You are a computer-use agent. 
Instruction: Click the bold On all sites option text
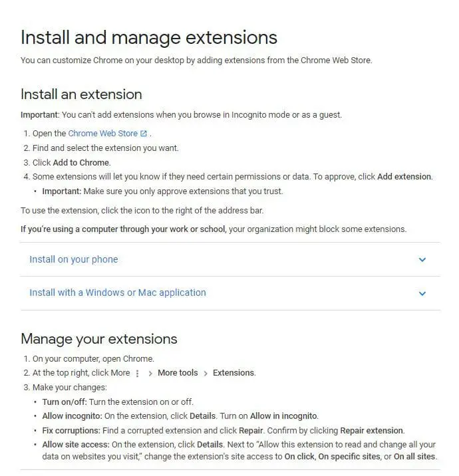click(414, 457)
